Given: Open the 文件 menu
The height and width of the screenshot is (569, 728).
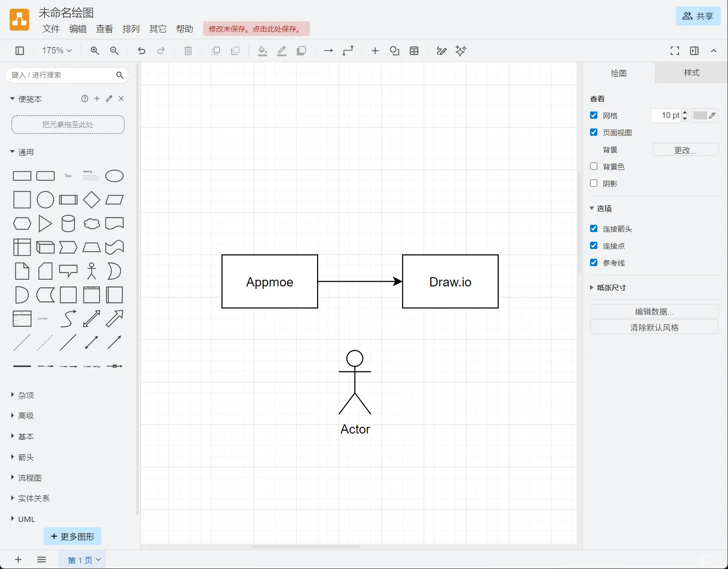Looking at the screenshot, I should point(51,29).
